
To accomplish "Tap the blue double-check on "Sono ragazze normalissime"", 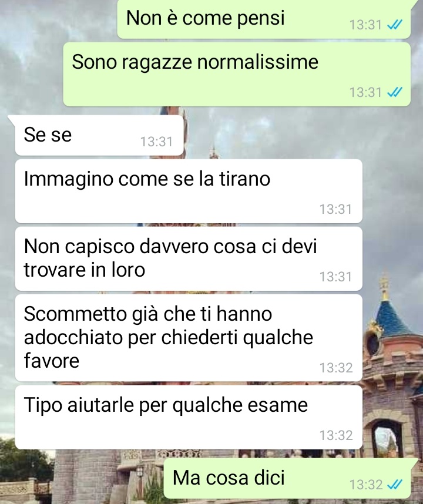I will coord(395,93).
